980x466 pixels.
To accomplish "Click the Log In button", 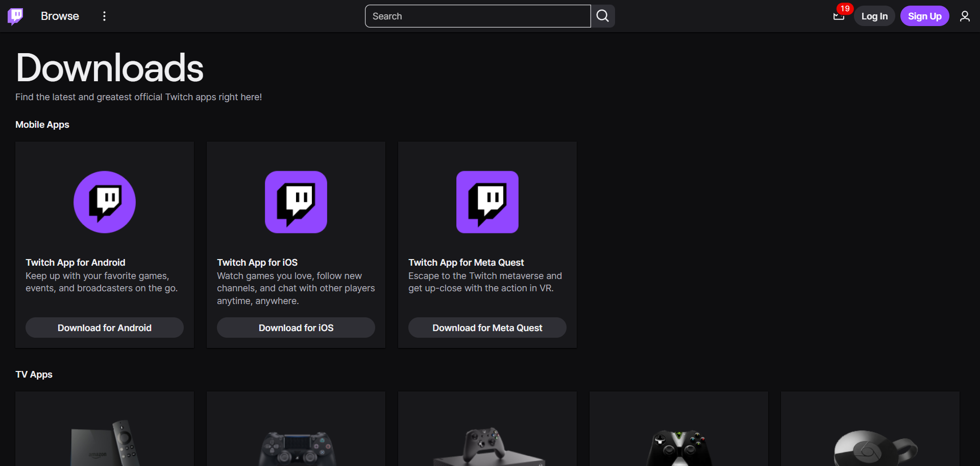I will click(874, 16).
